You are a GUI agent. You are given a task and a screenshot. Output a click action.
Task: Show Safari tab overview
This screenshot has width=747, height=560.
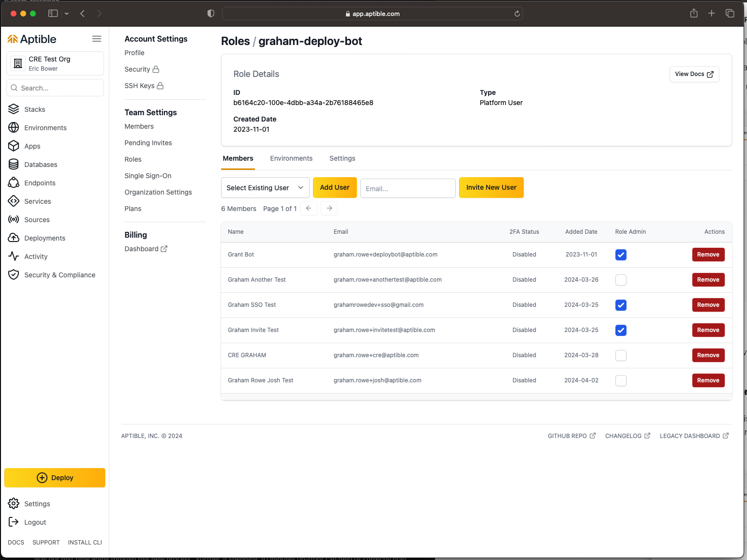pyautogui.click(x=730, y=14)
